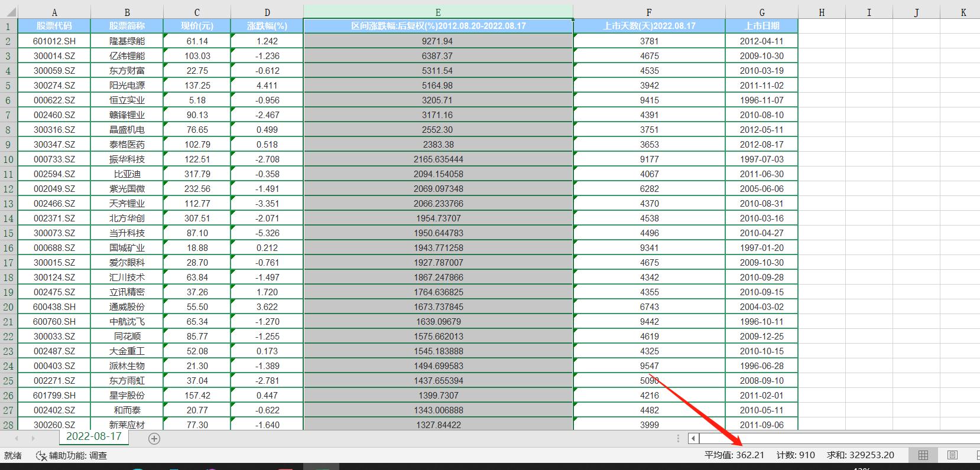980x470 pixels.
Task: Switch to Normal view in status bar
Action: coord(923,455)
